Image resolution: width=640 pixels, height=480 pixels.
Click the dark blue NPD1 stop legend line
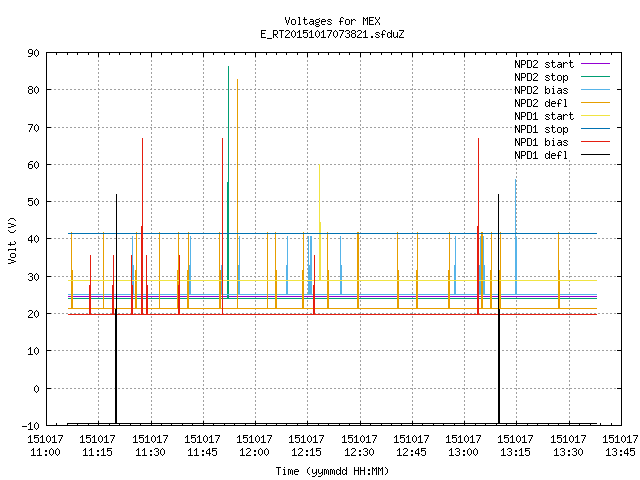595,129
